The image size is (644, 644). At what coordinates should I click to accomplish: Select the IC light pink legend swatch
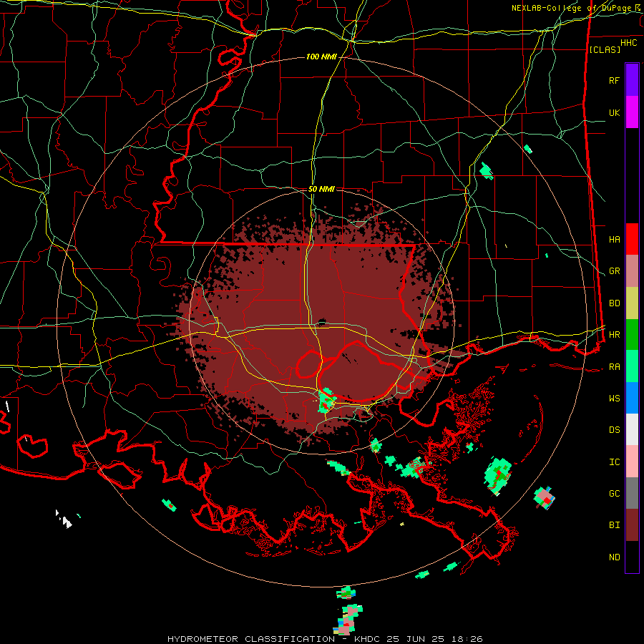click(x=632, y=462)
